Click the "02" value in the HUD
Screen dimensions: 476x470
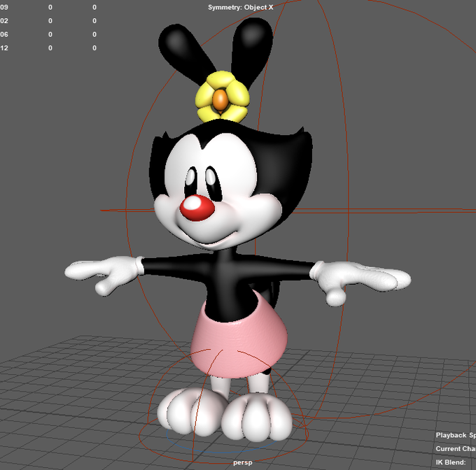click(4, 21)
